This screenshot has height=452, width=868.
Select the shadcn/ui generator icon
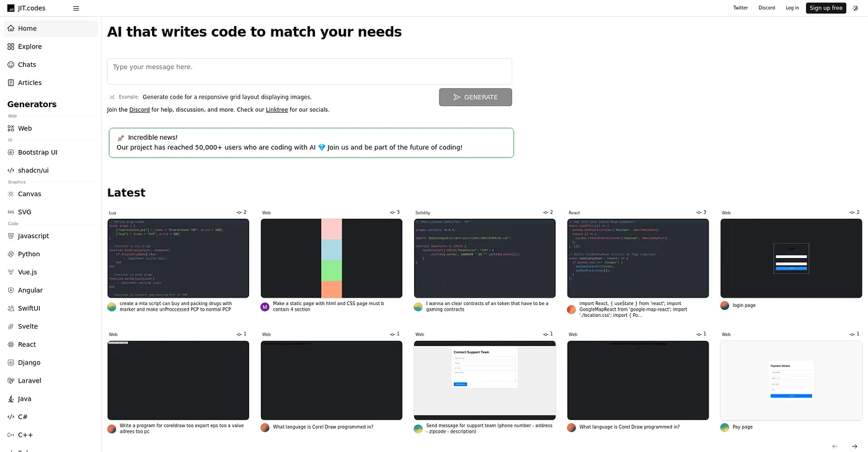[x=11, y=171]
